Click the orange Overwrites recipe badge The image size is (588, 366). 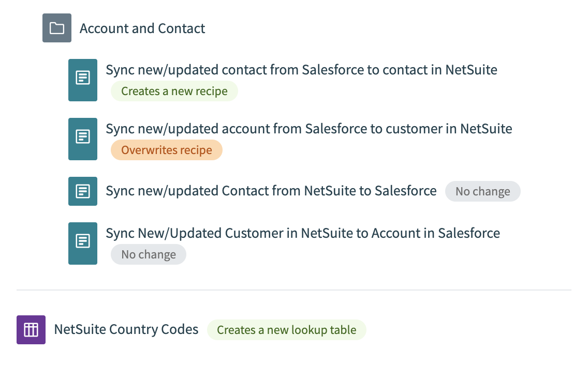tap(166, 150)
